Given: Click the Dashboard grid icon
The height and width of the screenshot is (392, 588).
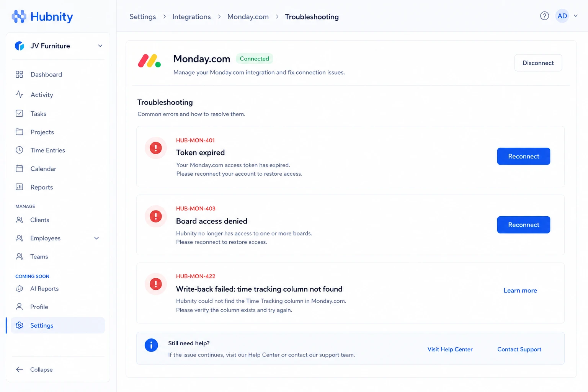Looking at the screenshot, I should point(20,74).
